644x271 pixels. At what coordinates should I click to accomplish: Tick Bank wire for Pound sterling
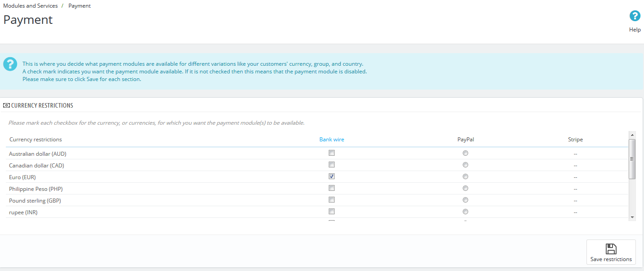click(331, 200)
